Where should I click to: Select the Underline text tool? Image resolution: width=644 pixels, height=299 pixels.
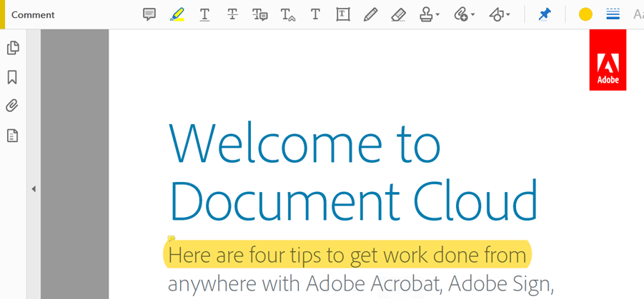click(x=204, y=15)
